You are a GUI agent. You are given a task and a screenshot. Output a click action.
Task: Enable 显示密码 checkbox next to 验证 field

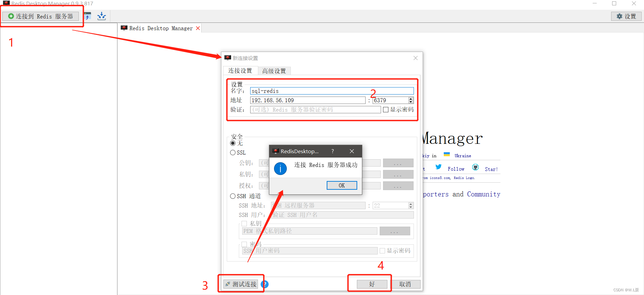pos(386,110)
